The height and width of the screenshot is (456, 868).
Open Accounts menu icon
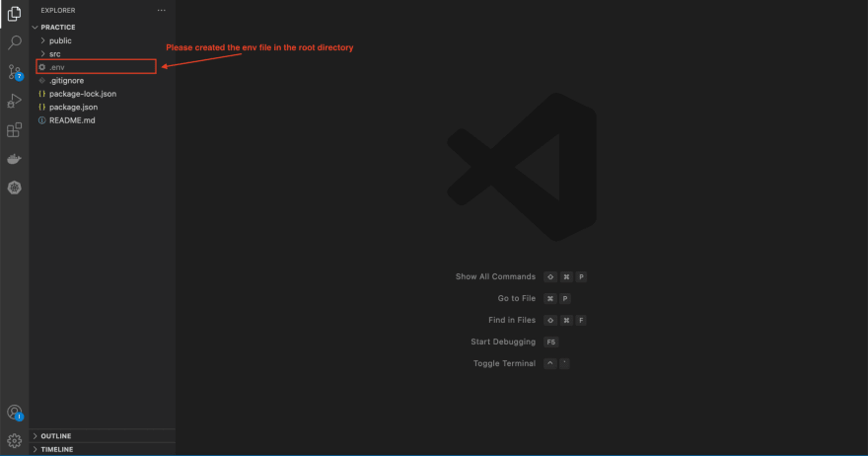coord(15,413)
